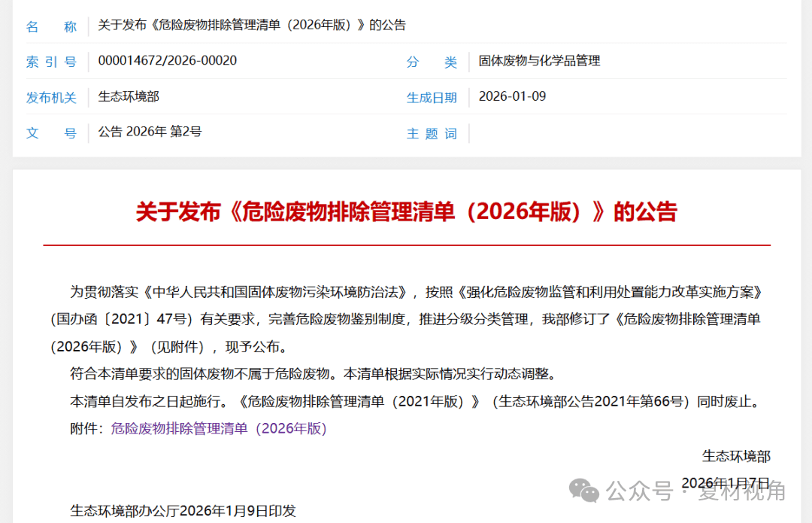Open the 危险废物排除管理清单（2026年版） attachment link

[219, 428]
